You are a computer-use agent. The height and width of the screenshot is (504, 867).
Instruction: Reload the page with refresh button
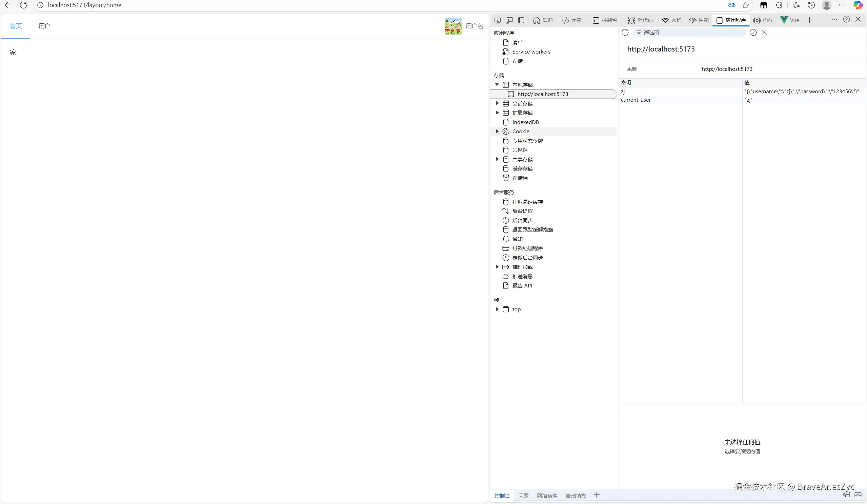[23, 5]
